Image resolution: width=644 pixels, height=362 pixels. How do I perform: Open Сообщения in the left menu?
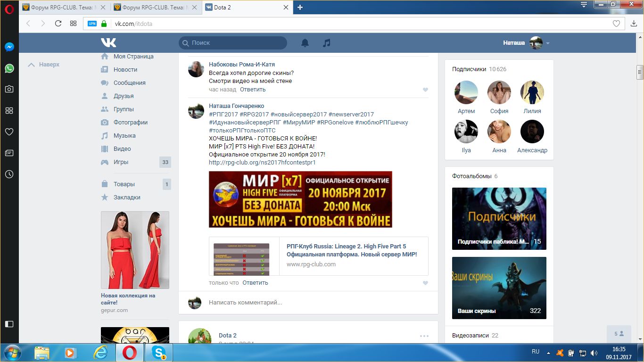coord(129,83)
